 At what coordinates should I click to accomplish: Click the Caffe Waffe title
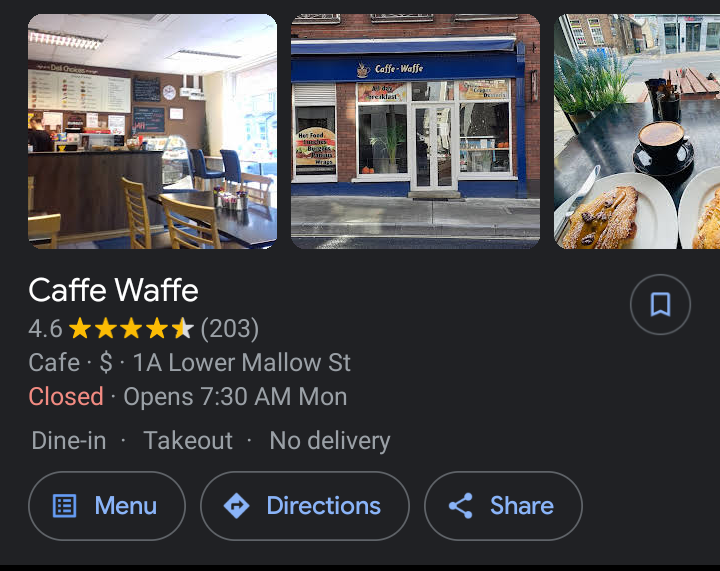[113, 290]
